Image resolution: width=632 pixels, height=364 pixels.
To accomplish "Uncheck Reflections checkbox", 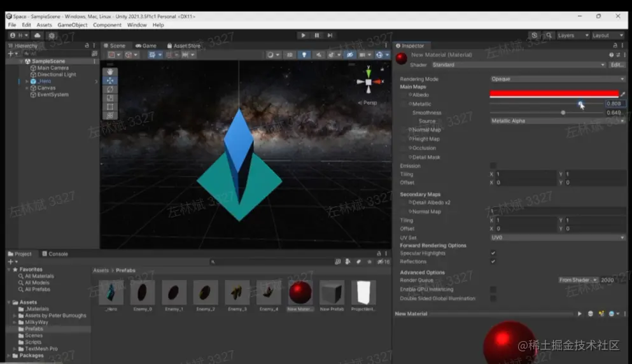I will (493, 262).
